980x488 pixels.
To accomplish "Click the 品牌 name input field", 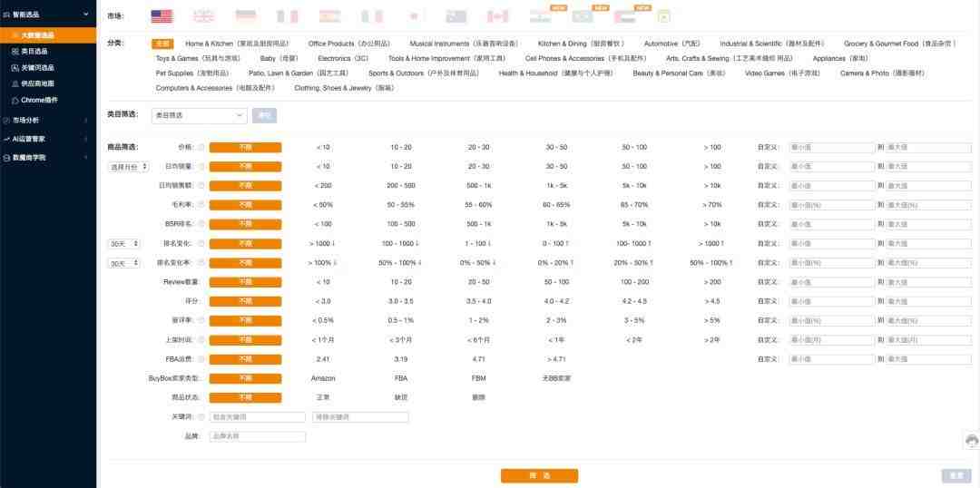I will click(x=258, y=436).
